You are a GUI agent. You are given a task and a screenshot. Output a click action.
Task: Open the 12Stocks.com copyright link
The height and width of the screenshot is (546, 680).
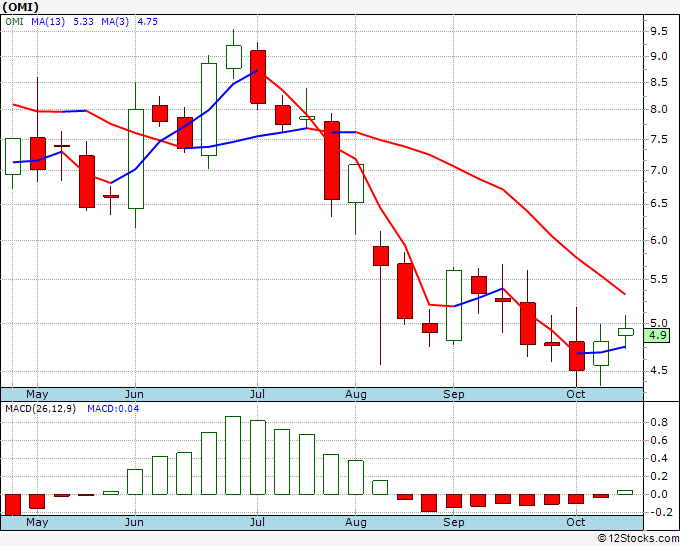[638, 538]
